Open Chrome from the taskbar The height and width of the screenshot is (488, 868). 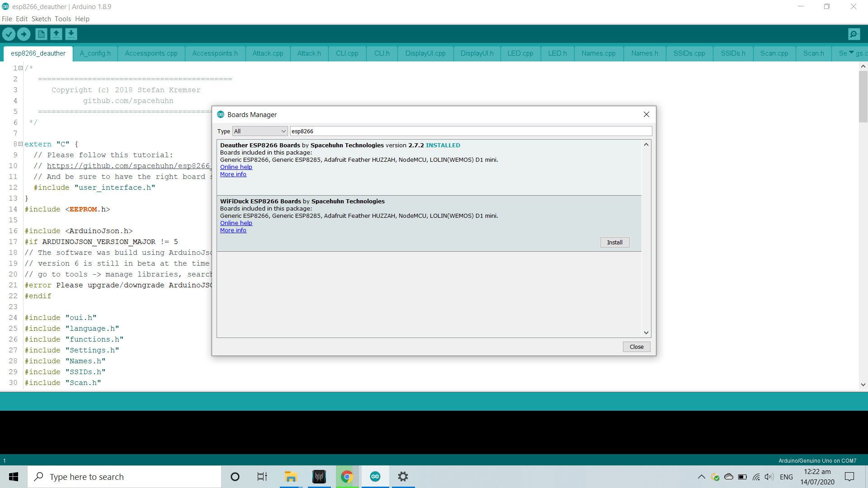347,477
